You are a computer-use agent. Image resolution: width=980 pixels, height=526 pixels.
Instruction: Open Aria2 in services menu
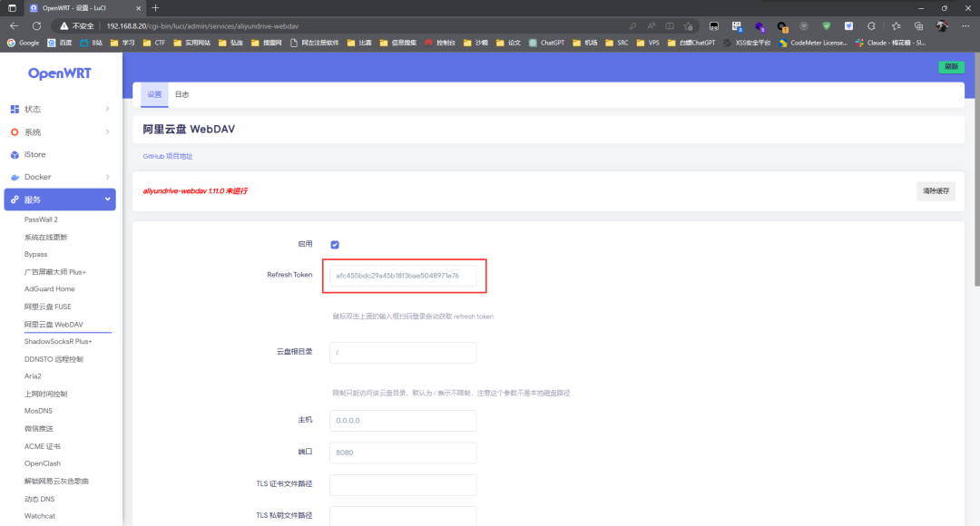tap(33, 376)
